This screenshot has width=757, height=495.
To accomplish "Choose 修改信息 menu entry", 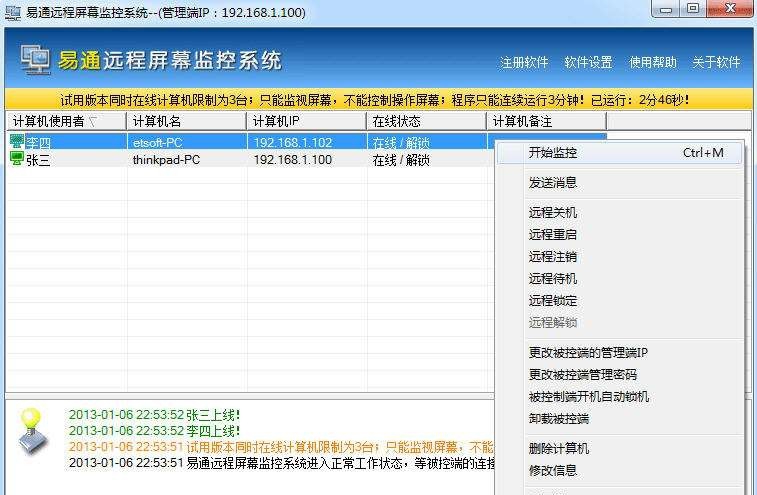I will pos(619,470).
